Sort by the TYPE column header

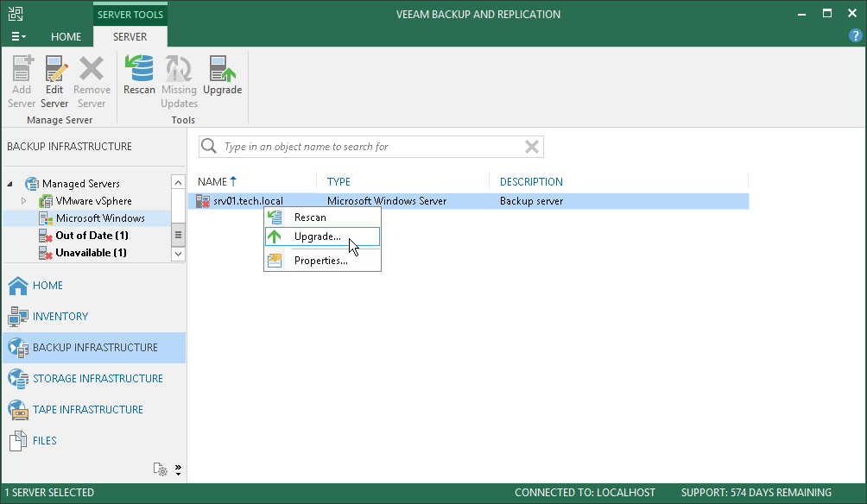tap(339, 181)
